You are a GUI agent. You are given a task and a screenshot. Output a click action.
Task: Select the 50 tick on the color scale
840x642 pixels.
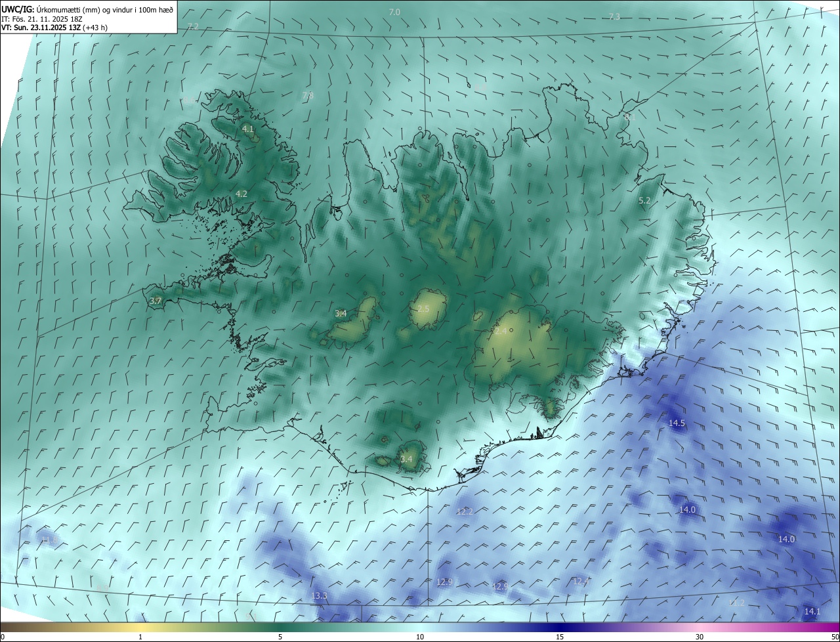835,637
